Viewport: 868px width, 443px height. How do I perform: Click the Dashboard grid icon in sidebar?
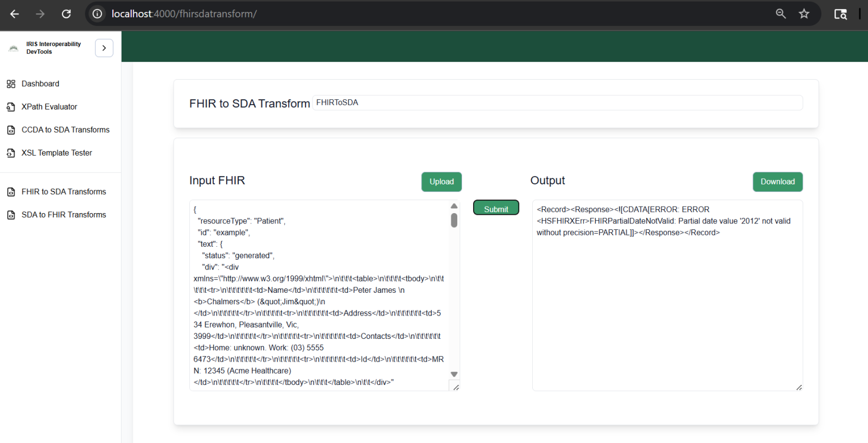11,84
